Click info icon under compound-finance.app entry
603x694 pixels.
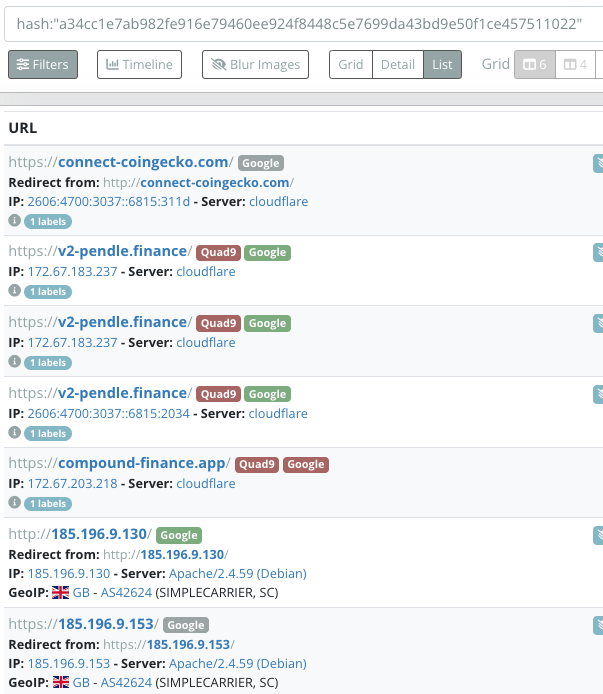tap(14, 503)
